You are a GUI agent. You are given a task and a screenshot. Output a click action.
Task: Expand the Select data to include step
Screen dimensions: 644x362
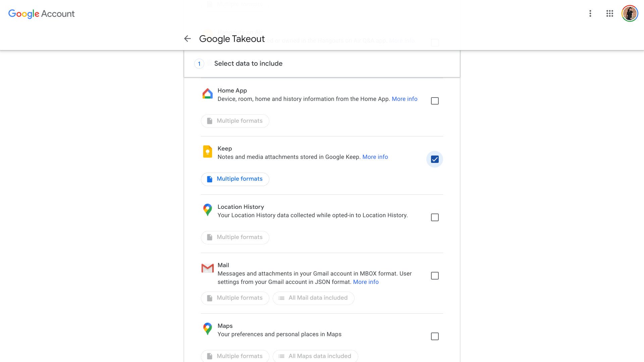248,64
